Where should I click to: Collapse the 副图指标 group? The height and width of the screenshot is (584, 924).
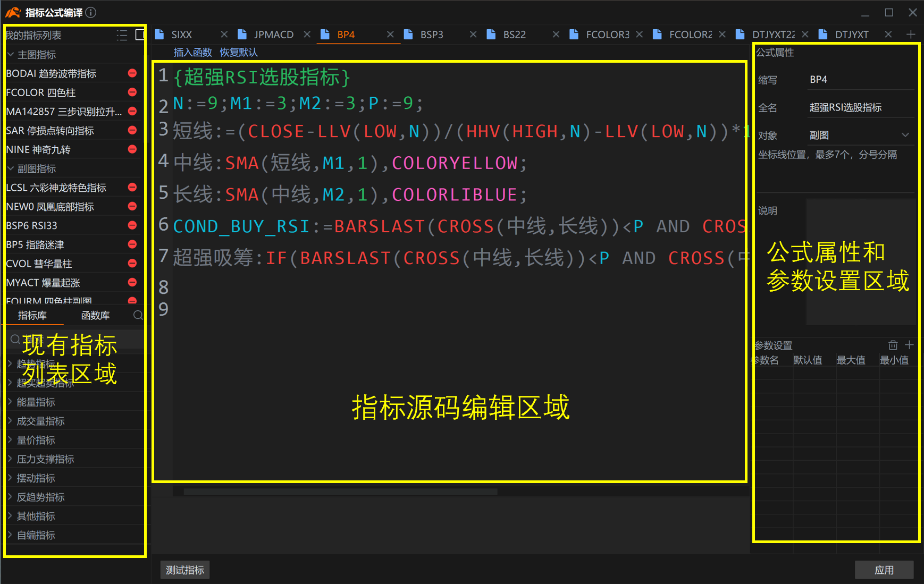(11, 168)
